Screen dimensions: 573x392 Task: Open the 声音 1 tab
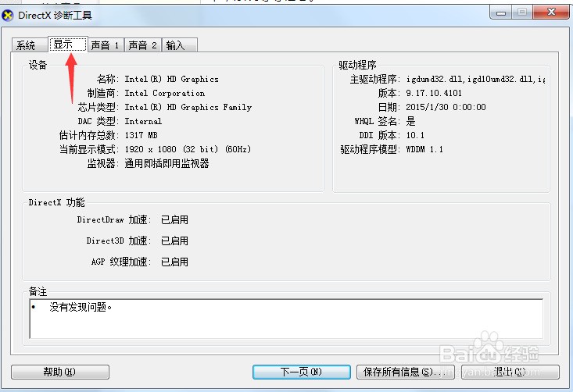click(x=106, y=45)
